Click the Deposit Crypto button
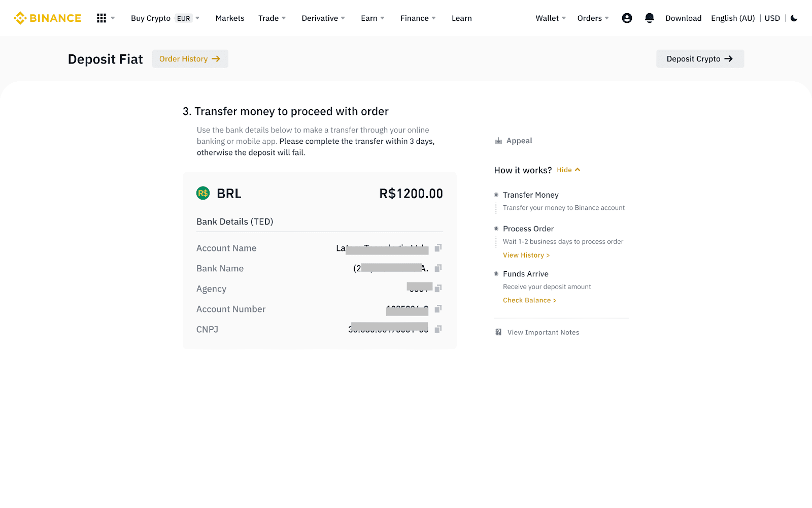 click(700, 59)
